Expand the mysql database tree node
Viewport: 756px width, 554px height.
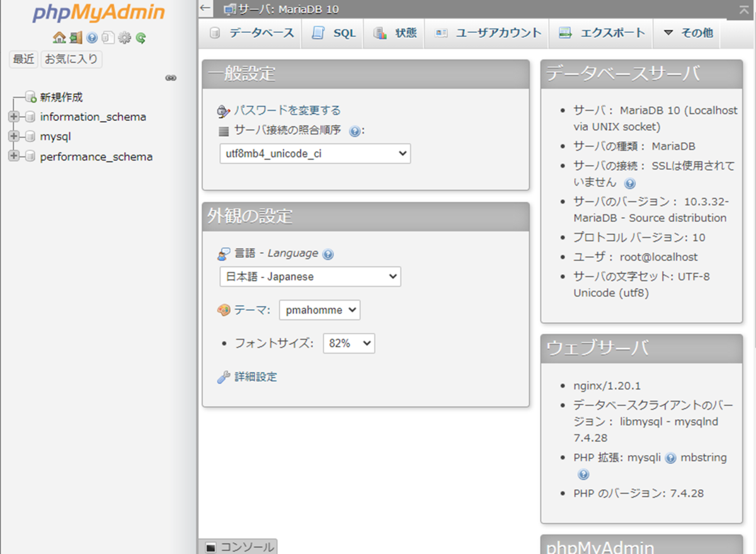(14, 137)
